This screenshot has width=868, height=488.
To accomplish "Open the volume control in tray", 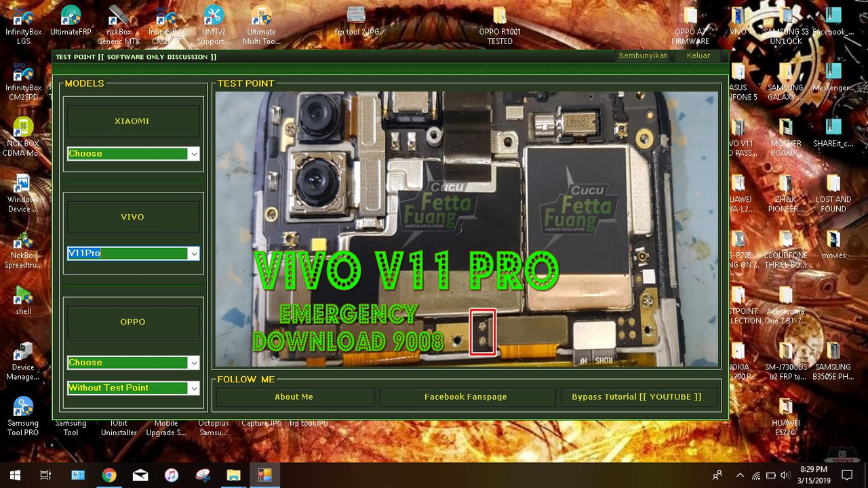I will coord(785,475).
